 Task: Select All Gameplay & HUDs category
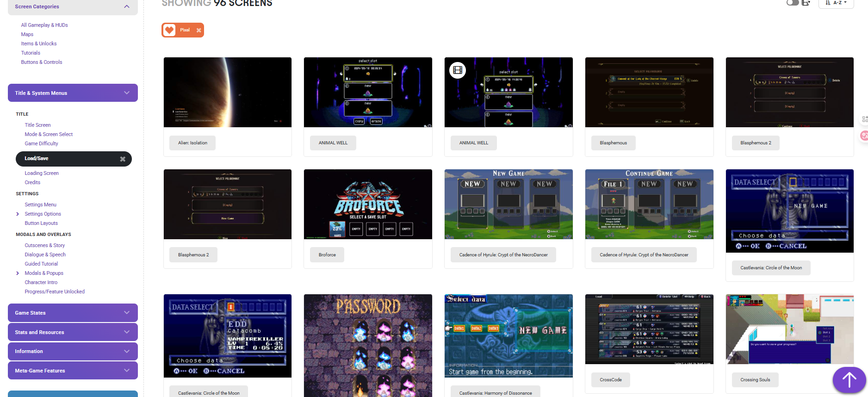pos(44,25)
